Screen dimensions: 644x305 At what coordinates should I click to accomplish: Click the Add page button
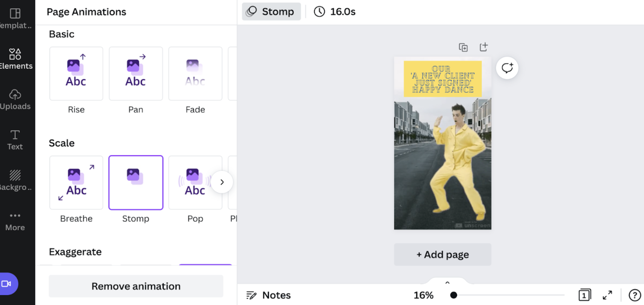(443, 254)
